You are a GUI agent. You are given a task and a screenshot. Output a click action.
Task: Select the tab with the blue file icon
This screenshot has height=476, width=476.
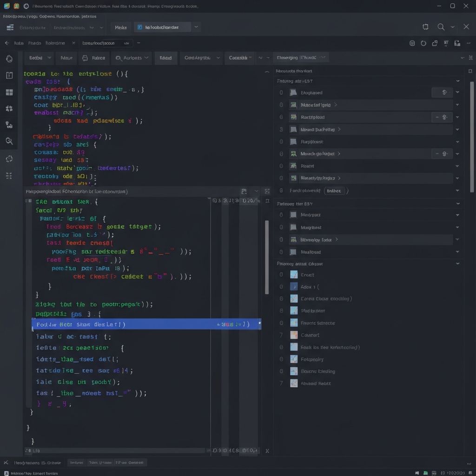coord(162,27)
